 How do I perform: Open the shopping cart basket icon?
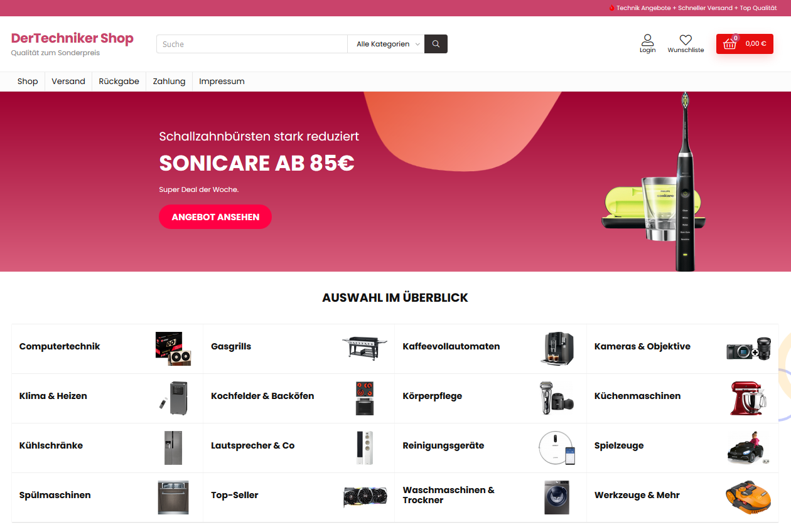(729, 44)
